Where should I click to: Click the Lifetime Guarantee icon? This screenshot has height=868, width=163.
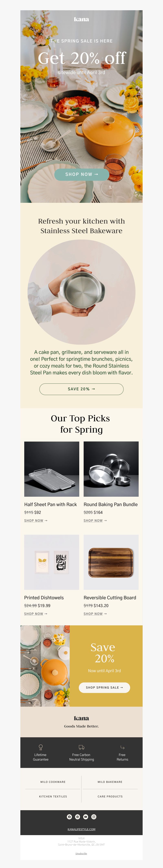pyautogui.click(x=41, y=747)
